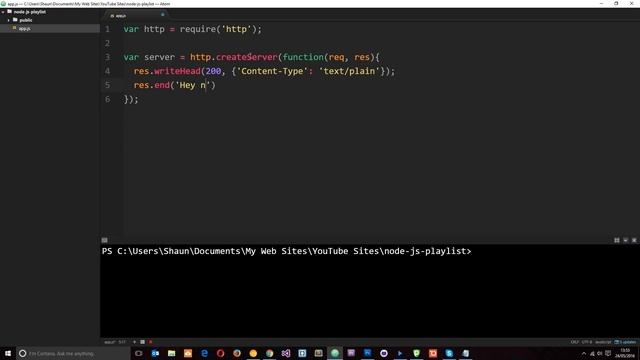Maximize the terminal panel
The width and height of the screenshot is (640, 360).
pos(617,240)
